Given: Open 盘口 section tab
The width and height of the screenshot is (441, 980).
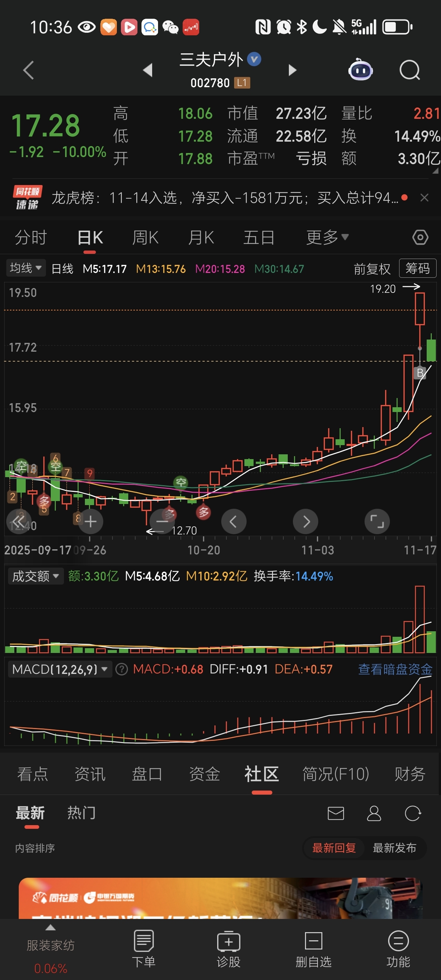Looking at the screenshot, I should pos(147,774).
